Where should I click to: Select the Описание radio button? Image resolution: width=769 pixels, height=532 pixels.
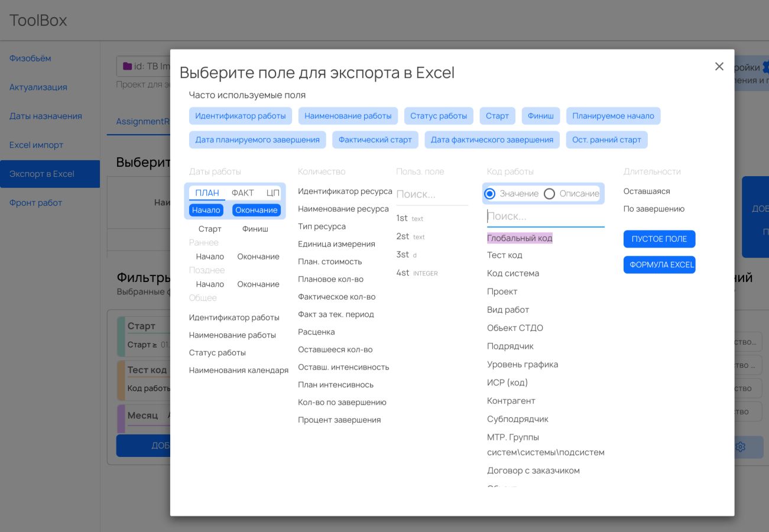point(549,194)
